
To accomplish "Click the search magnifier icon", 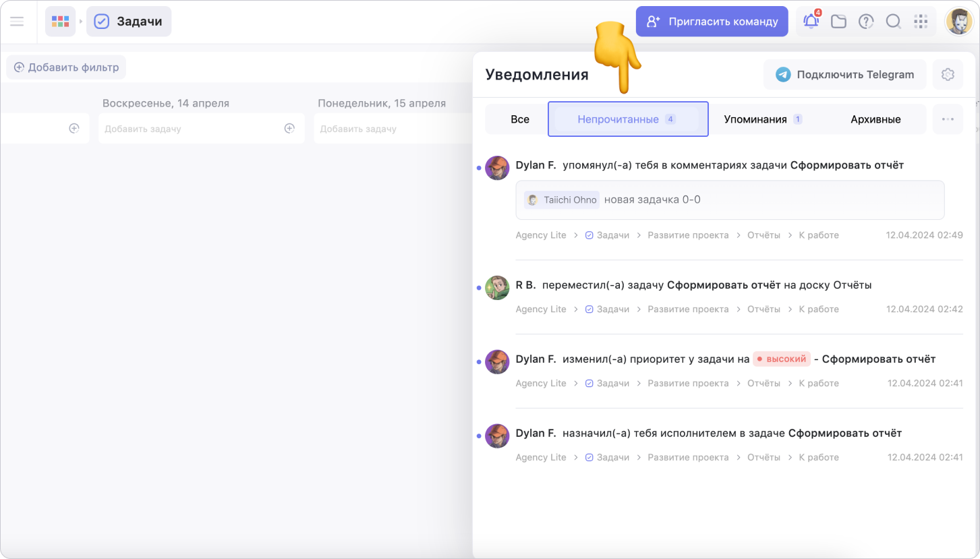I will point(893,22).
